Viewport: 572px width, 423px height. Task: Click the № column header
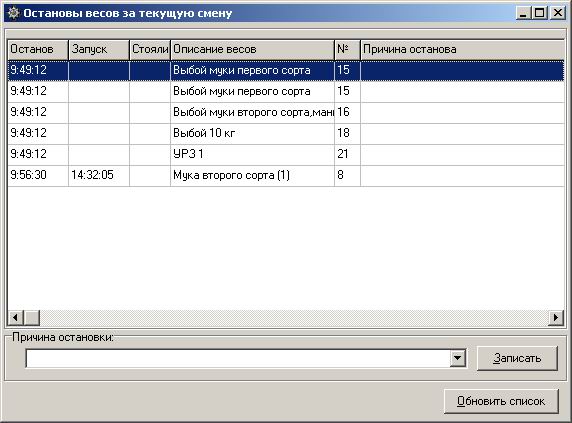click(x=347, y=49)
